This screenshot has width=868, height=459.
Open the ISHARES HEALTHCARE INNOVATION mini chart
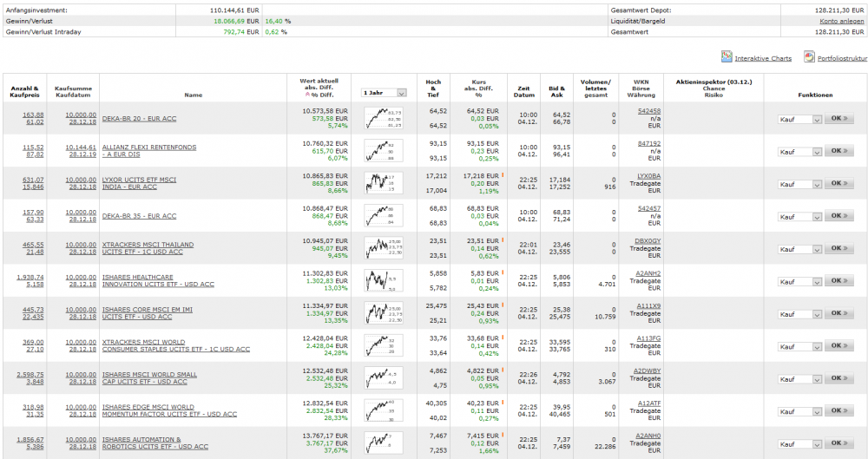click(x=384, y=281)
